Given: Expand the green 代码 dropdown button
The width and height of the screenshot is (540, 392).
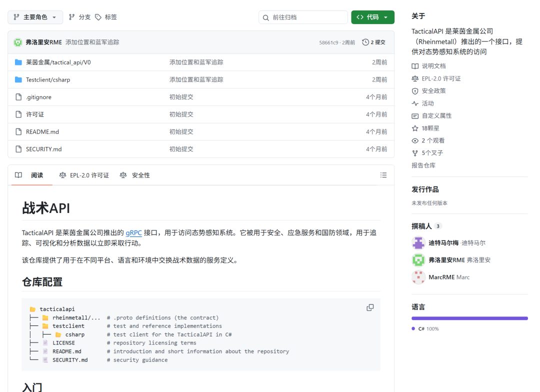Looking at the screenshot, I should click(372, 17).
